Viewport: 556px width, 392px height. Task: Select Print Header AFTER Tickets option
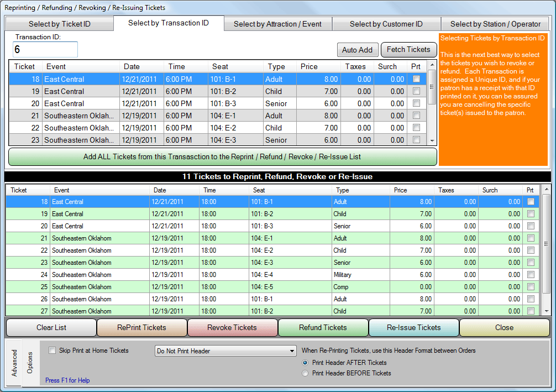pyautogui.click(x=306, y=363)
